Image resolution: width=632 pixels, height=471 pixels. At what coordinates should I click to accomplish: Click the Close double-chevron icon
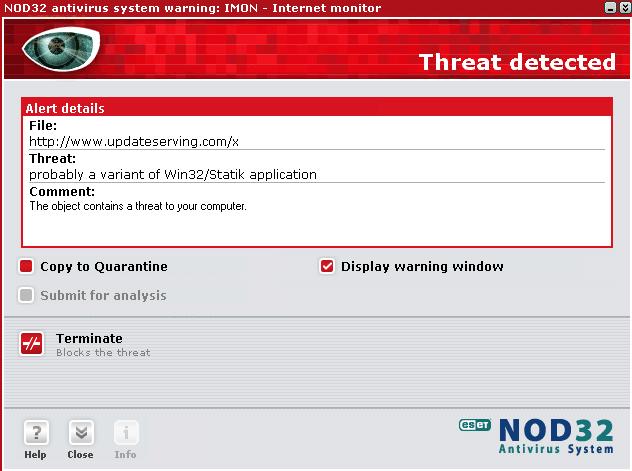(x=81, y=433)
